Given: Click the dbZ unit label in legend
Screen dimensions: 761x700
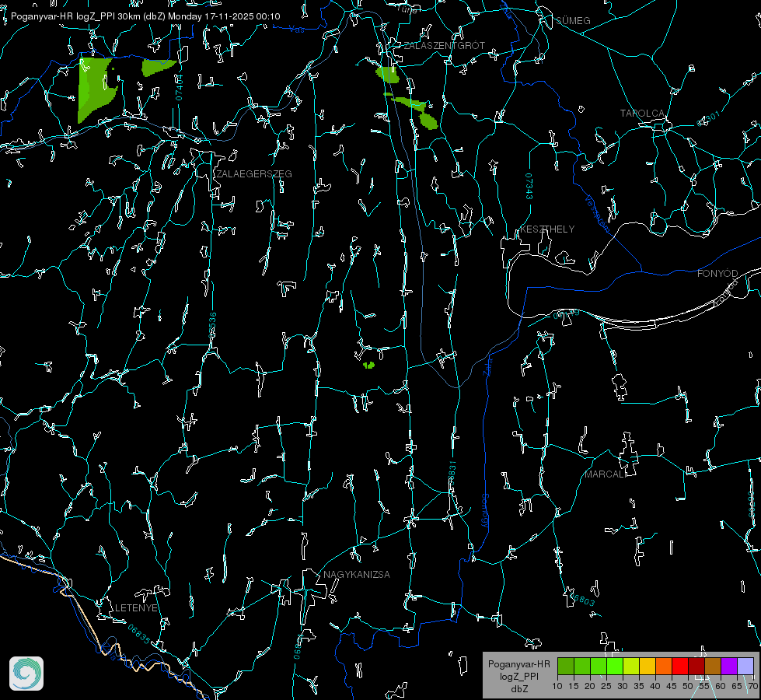Looking at the screenshot, I should [518, 689].
